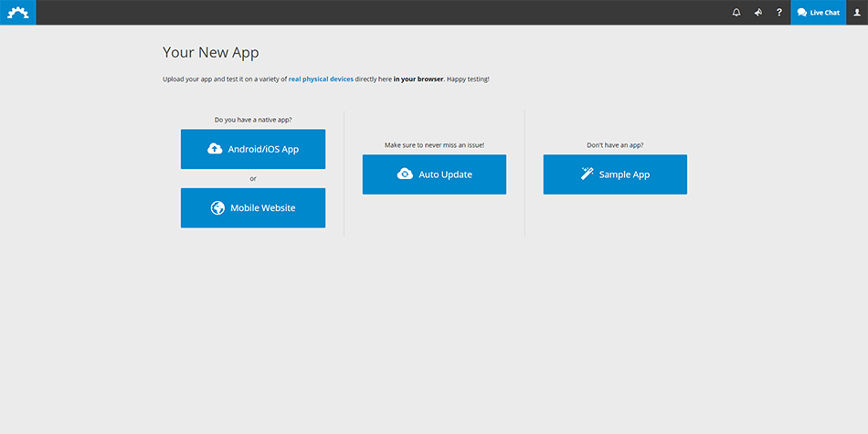Start a Live Chat session
The height and width of the screenshot is (434, 868).
click(x=818, y=12)
